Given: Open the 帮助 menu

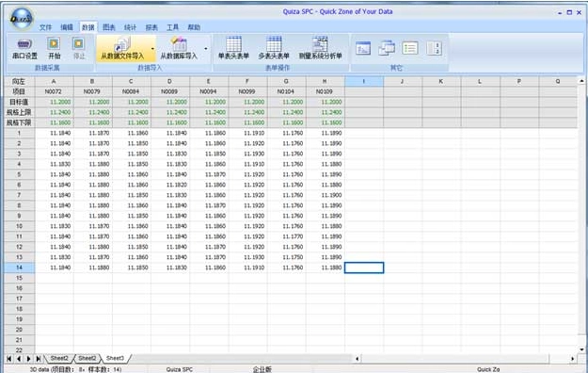Looking at the screenshot, I should coord(194,27).
